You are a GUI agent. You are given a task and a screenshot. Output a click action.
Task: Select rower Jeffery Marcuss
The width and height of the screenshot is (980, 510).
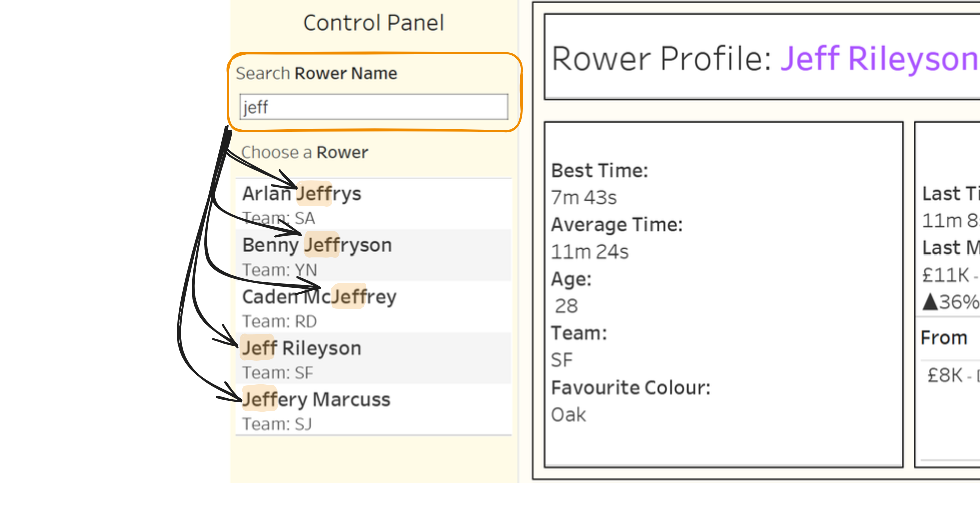click(x=316, y=399)
